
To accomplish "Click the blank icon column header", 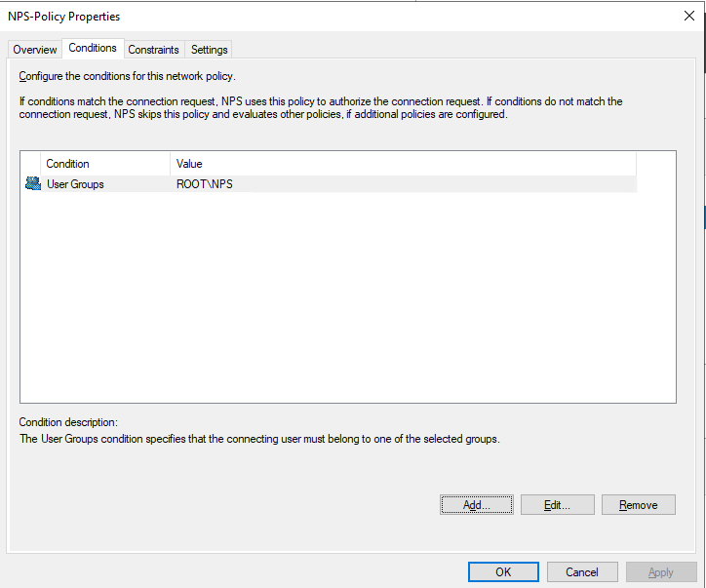I will click(30, 164).
